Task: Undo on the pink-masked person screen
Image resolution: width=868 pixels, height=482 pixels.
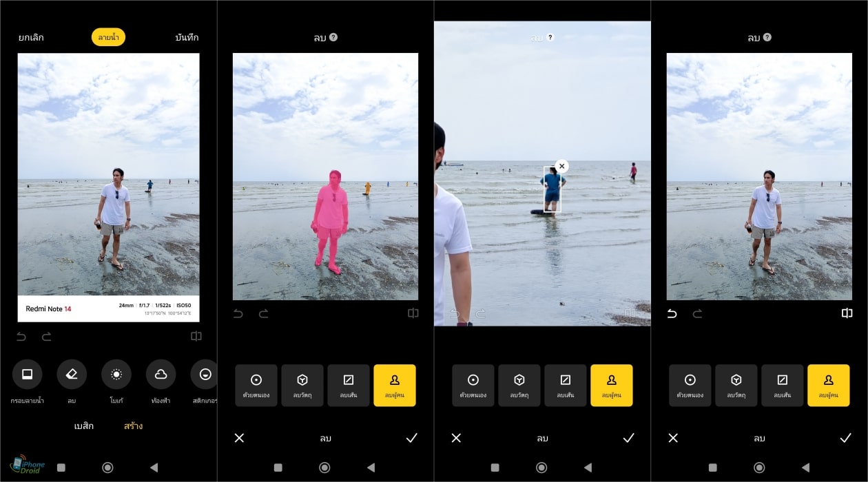Action: click(238, 314)
